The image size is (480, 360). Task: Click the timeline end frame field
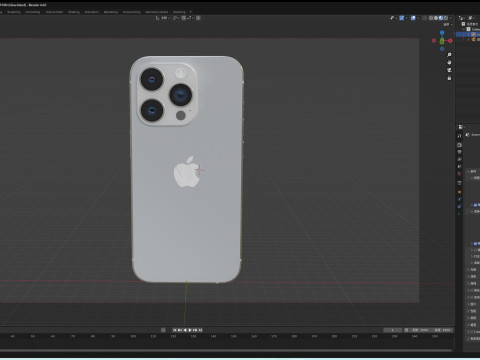click(443, 330)
